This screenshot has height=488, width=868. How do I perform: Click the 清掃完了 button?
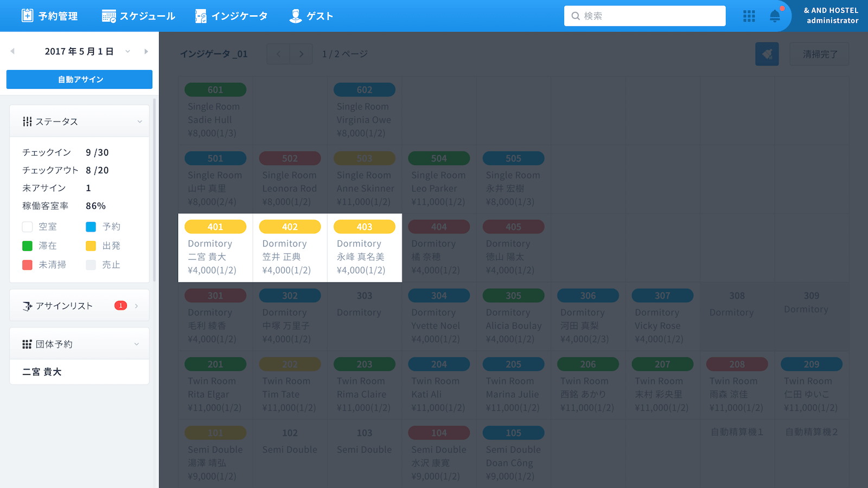pyautogui.click(x=820, y=54)
